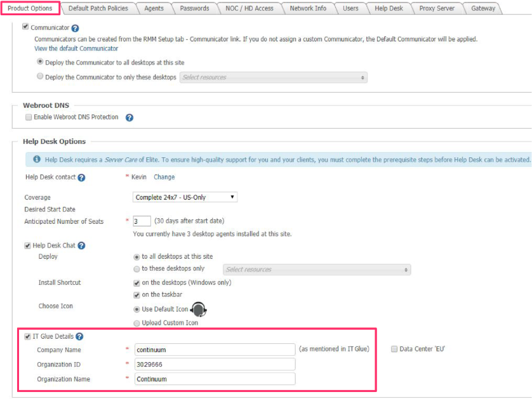Select Upload Custom Icon radio option
The width and height of the screenshot is (532, 399).
[x=136, y=323]
